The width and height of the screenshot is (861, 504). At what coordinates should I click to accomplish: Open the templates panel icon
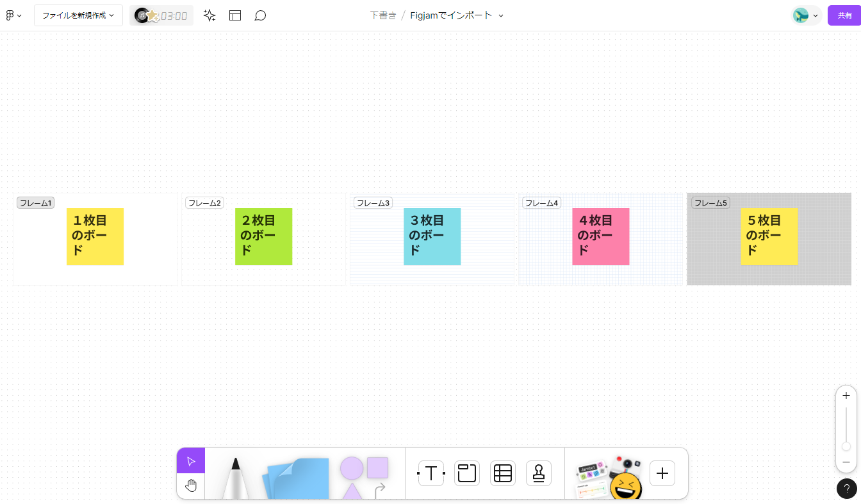click(235, 15)
